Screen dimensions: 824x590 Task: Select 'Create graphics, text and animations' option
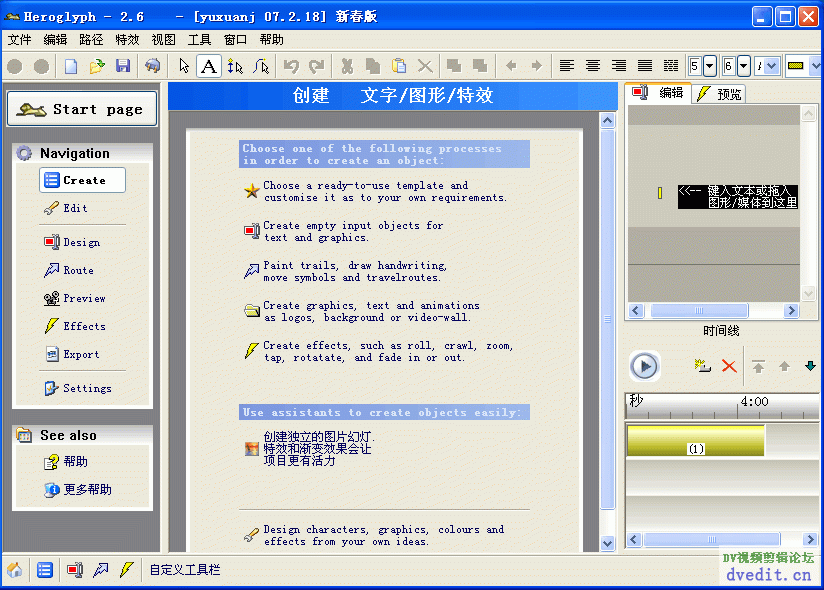[x=362, y=311]
